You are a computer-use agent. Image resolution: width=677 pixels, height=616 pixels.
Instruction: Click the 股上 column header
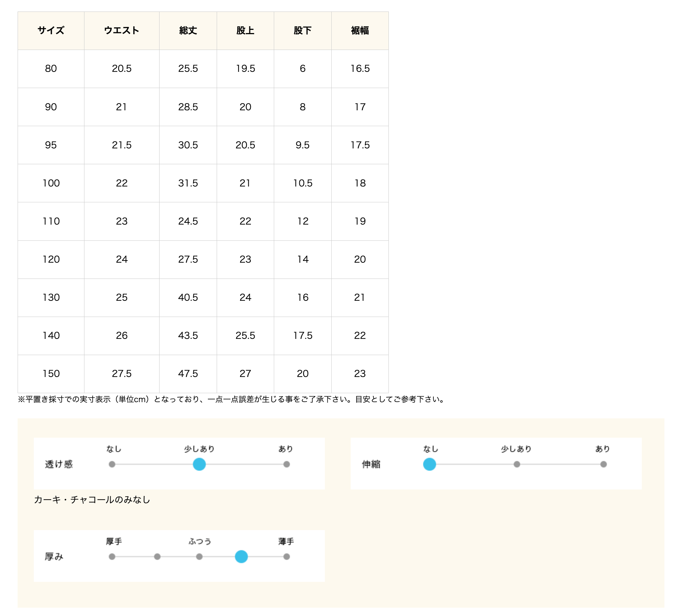[x=245, y=31]
